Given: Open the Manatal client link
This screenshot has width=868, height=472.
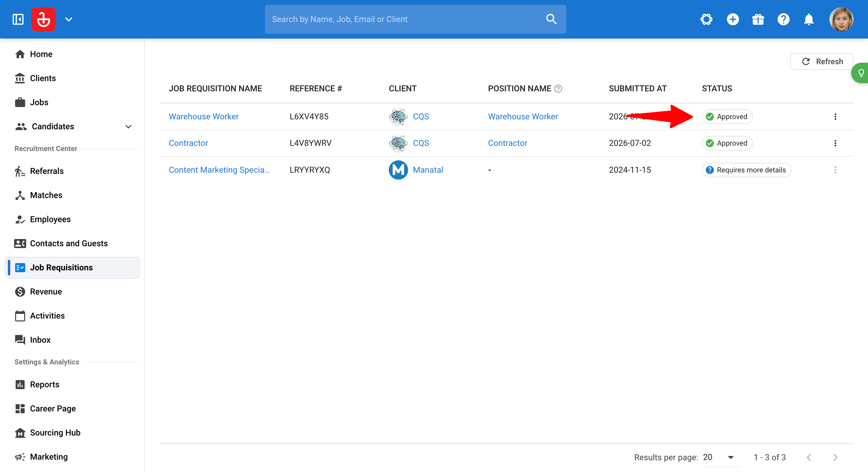Looking at the screenshot, I should coord(428,170).
